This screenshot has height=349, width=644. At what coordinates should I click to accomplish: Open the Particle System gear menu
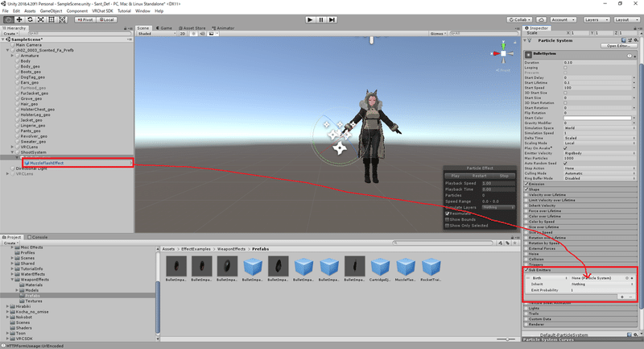pyautogui.click(x=636, y=40)
